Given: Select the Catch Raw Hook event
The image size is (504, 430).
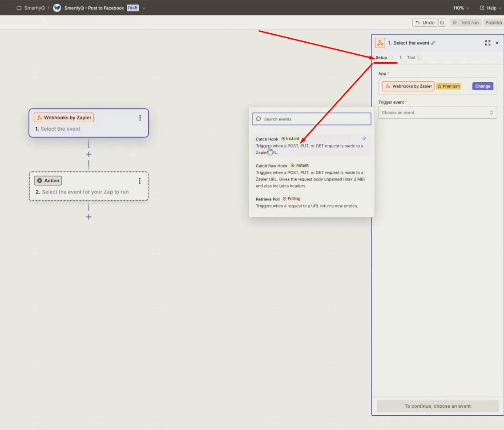Looking at the screenshot, I should tap(311, 176).
